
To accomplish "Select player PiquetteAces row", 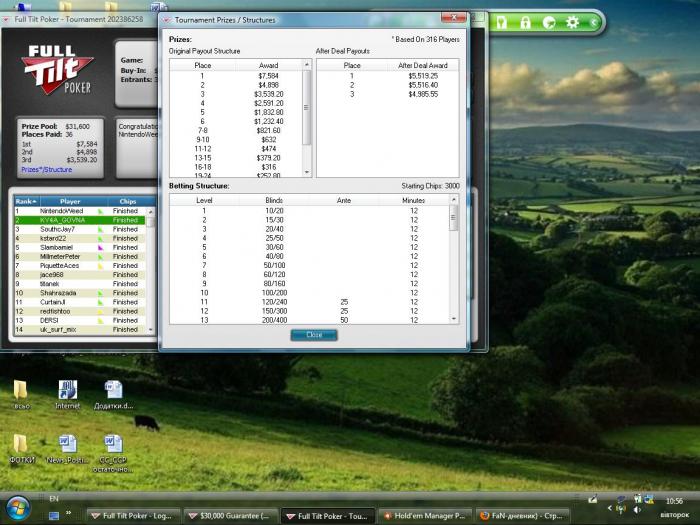I will click(x=79, y=266).
